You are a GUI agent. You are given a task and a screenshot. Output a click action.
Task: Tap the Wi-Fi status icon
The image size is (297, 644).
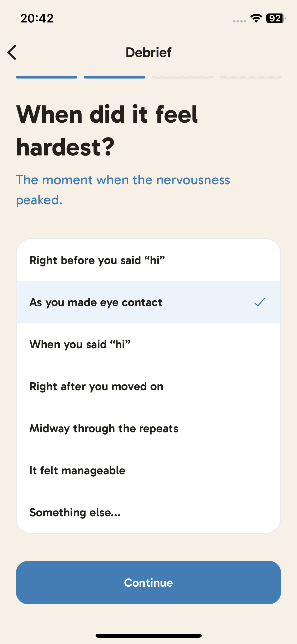click(256, 18)
